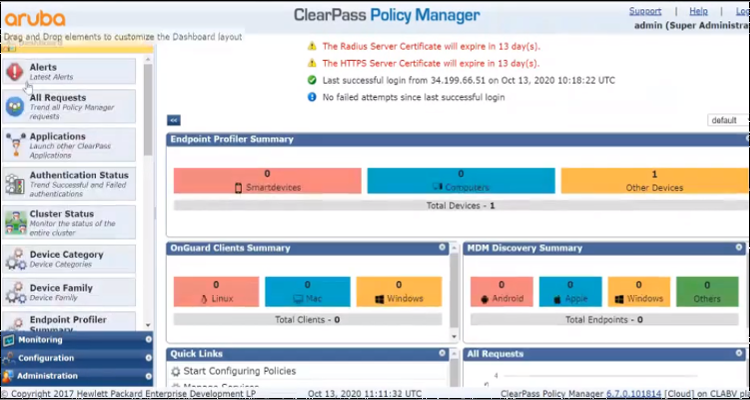The width and height of the screenshot is (750, 400).
Task: Click the widget list scroll down arrow
Action: click(x=148, y=325)
